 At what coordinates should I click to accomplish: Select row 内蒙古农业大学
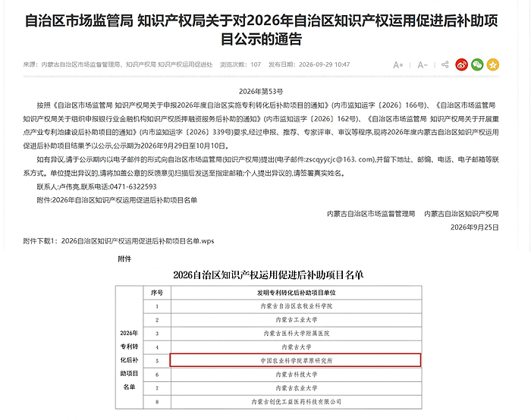click(297, 388)
